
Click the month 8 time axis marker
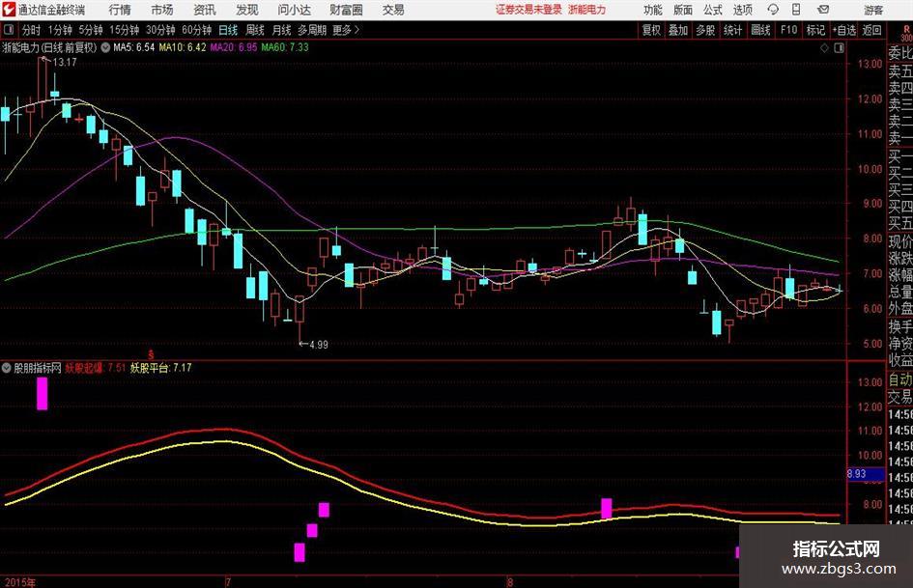(509, 582)
